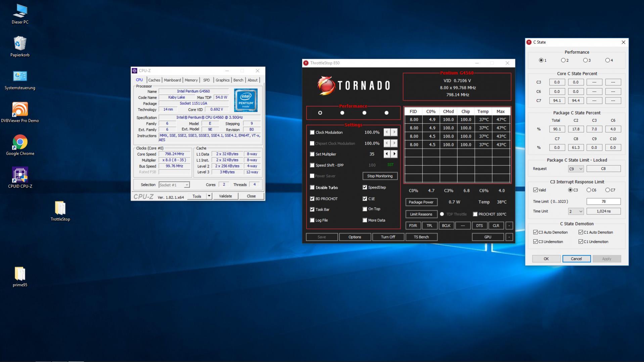644x362 pixels.
Task: Minimize the ThrottleStop window
Action: pyautogui.click(x=477, y=63)
